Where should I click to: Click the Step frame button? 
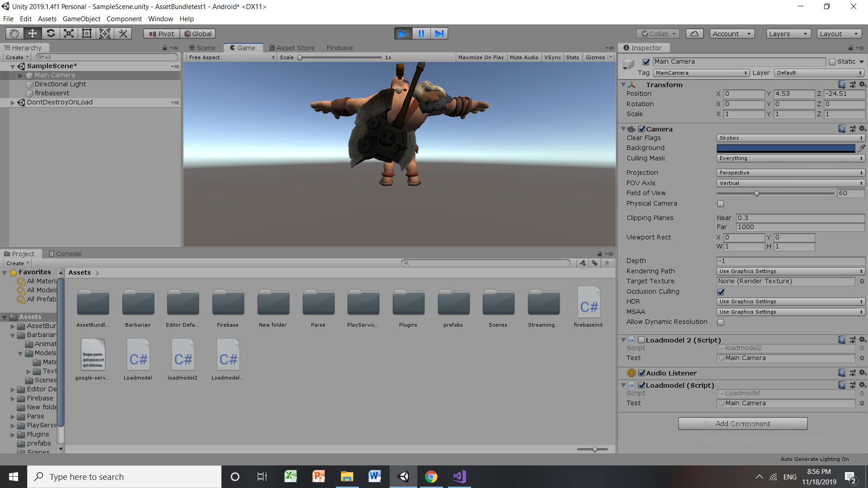(x=439, y=33)
